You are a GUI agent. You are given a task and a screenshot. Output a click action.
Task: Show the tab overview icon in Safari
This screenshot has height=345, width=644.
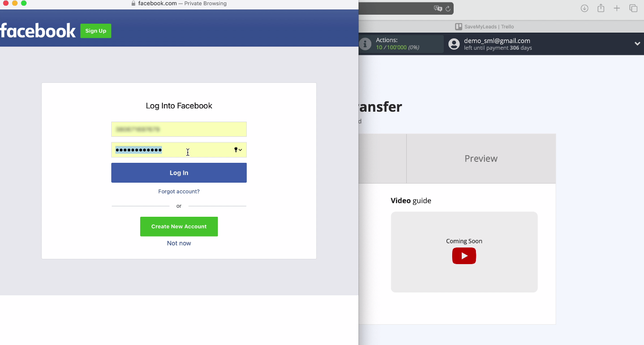[x=633, y=8]
